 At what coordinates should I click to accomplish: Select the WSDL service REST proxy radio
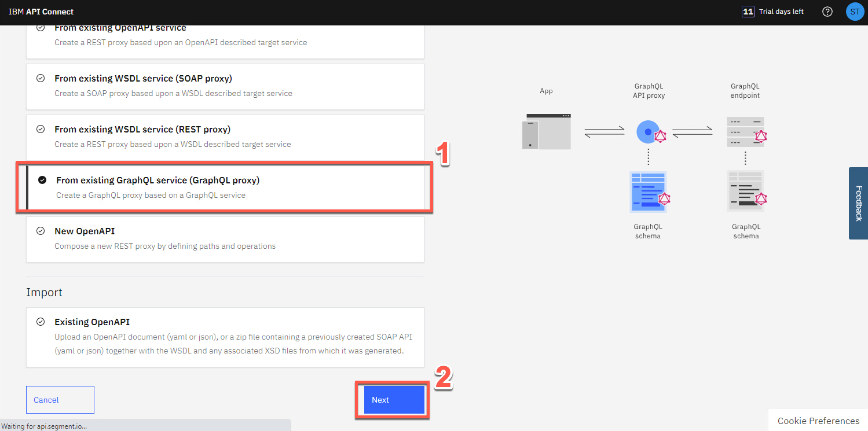(x=41, y=130)
